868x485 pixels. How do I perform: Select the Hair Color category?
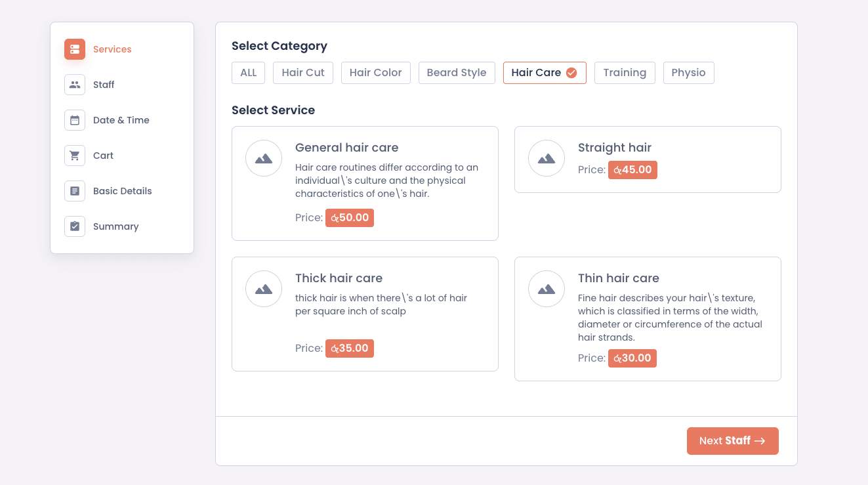coord(376,73)
